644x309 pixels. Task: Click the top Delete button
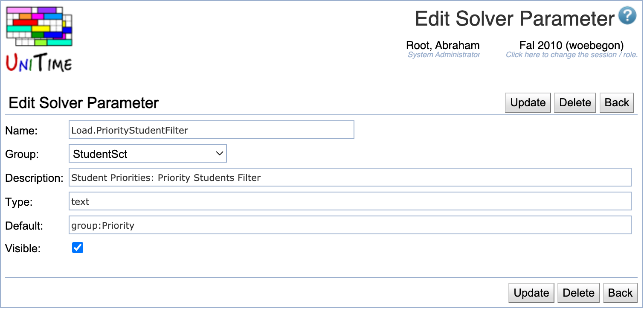pyautogui.click(x=575, y=103)
